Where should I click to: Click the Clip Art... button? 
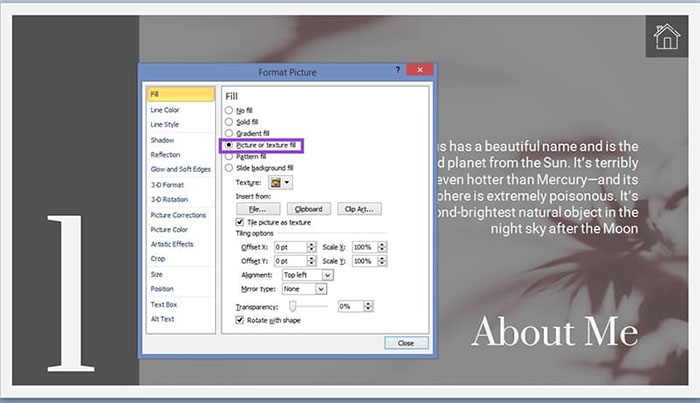(359, 209)
